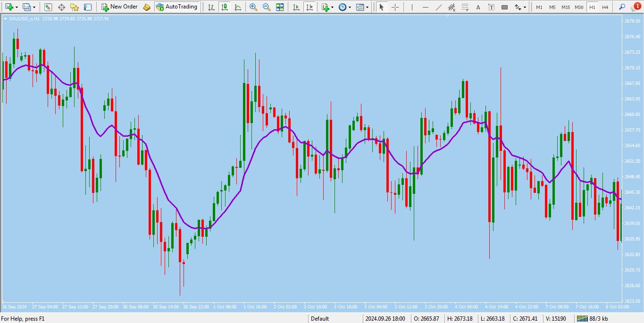Select the Crosshair tool
The width and height of the screenshot is (644, 323).
pos(395,7)
